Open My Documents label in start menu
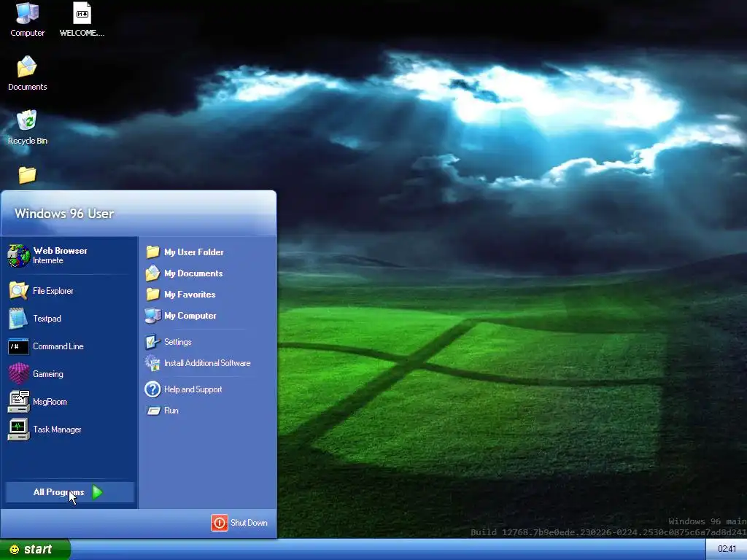The width and height of the screenshot is (747, 560). (x=193, y=273)
